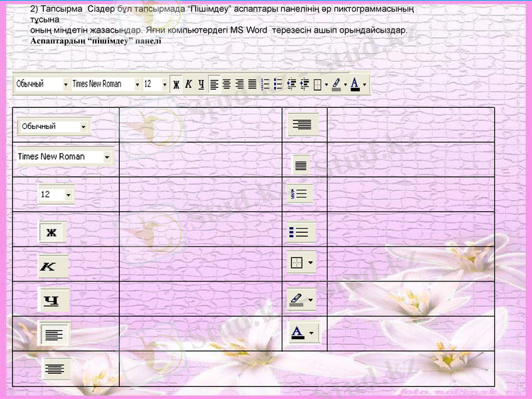Image resolution: width=532 pixels, height=399 pixels.
Task: Apply italic using the К icon
Action: coord(189,84)
